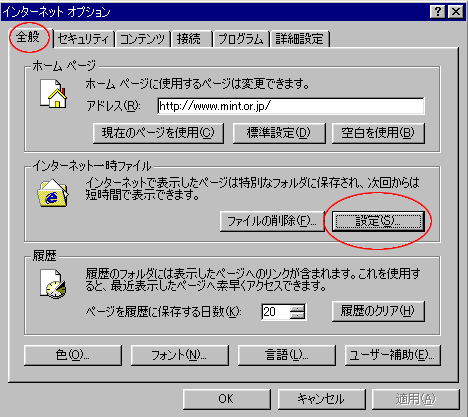
Task: Switch to the プログラム tab
Action: tap(241, 39)
